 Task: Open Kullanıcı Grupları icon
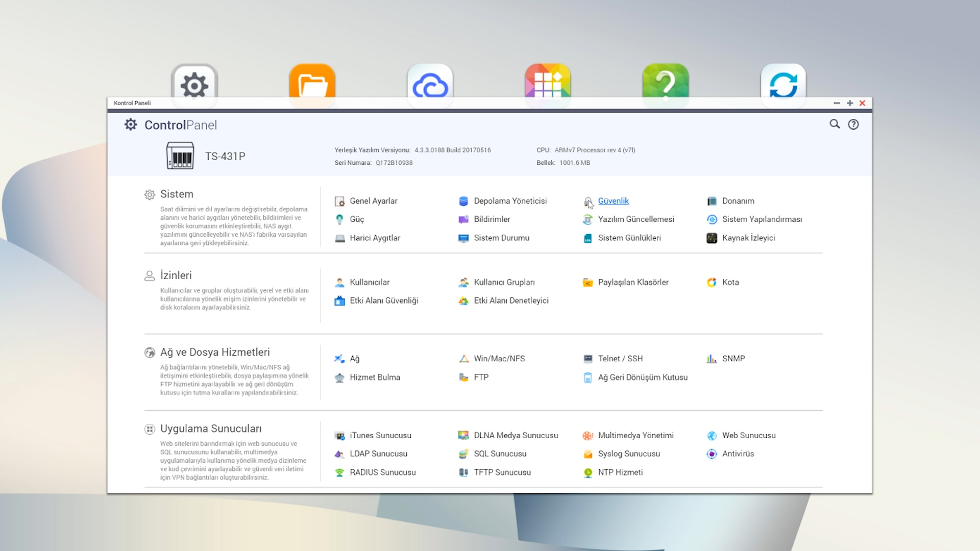(463, 283)
